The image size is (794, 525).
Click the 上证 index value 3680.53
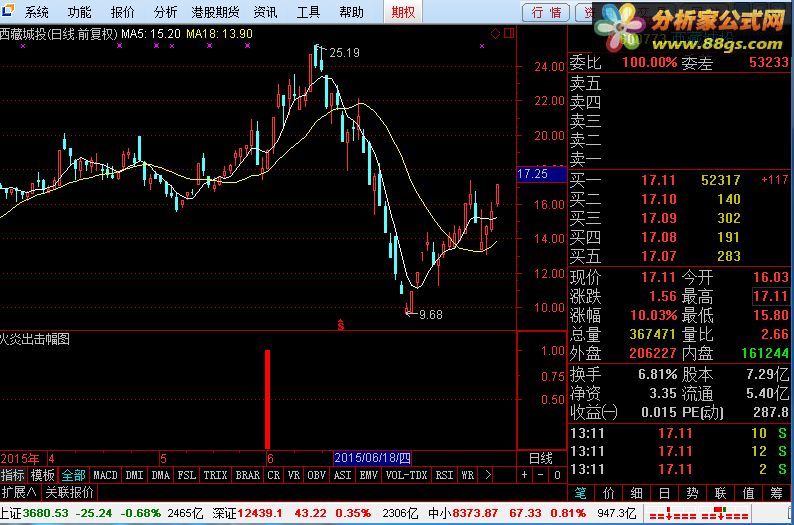46,513
